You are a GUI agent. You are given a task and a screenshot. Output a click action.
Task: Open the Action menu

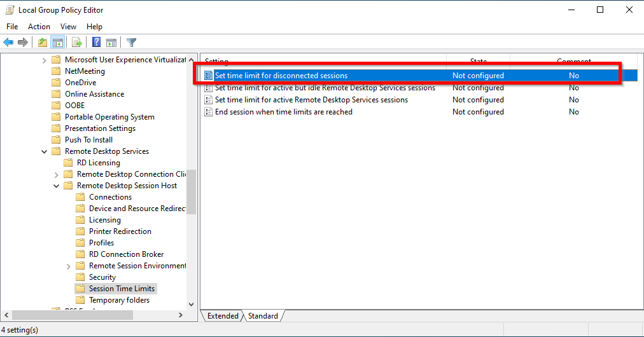coord(39,27)
